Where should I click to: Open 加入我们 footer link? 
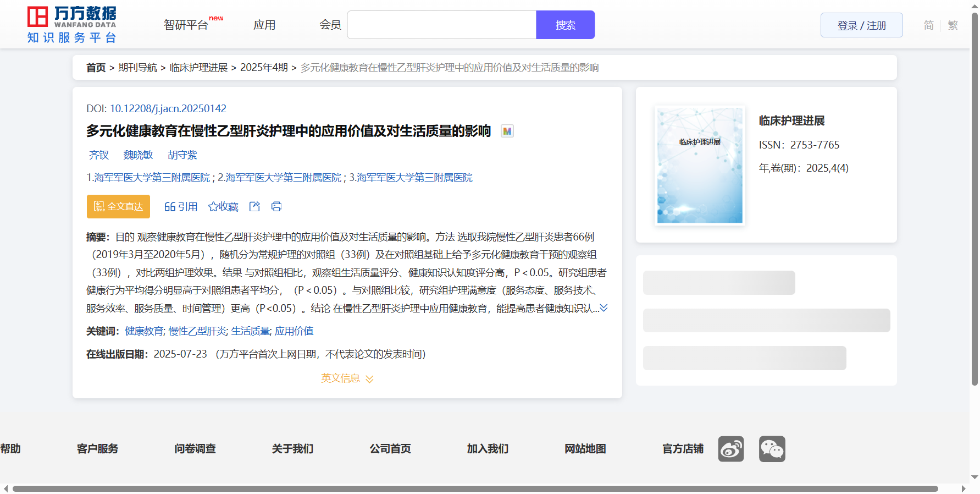(x=488, y=449)
